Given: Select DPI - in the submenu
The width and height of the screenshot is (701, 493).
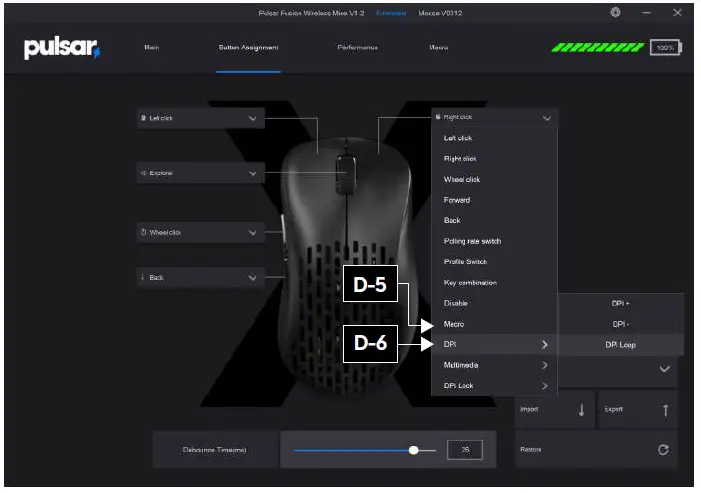Looking at the screenshot, I should (621, 324).
